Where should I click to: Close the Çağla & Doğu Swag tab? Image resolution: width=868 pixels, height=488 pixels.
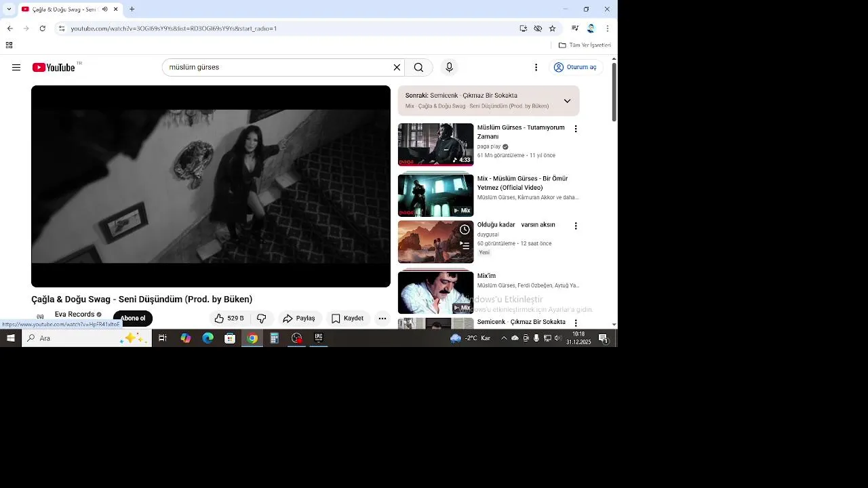[x=116, y=9]
